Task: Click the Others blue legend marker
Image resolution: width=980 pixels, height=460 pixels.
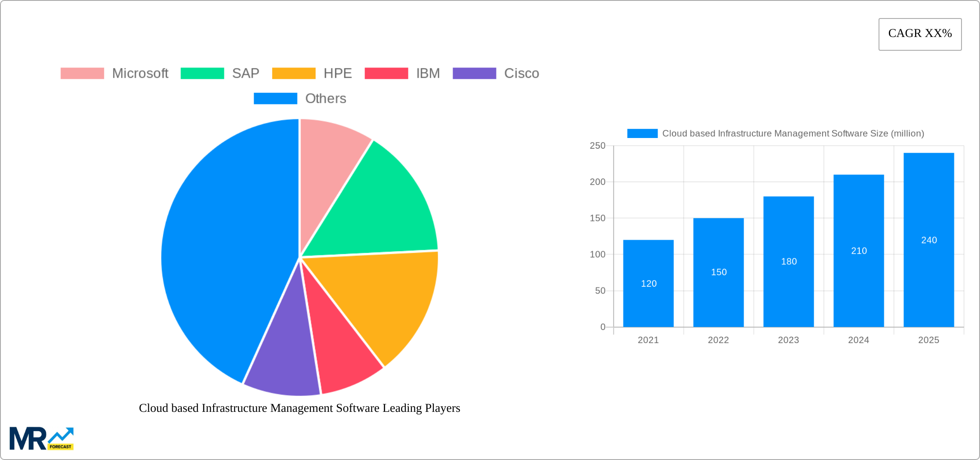Action: tap(275, 98)
